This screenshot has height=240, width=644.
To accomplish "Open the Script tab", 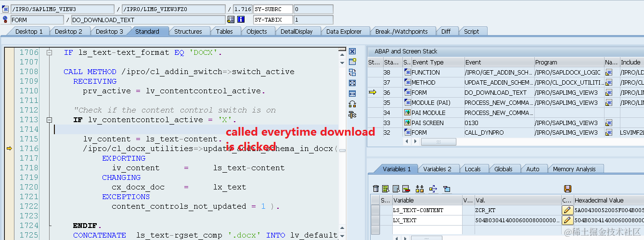I will coord(471,31).
